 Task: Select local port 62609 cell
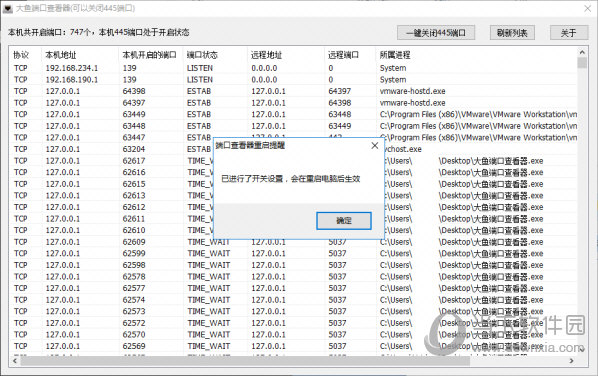point(134,242)
